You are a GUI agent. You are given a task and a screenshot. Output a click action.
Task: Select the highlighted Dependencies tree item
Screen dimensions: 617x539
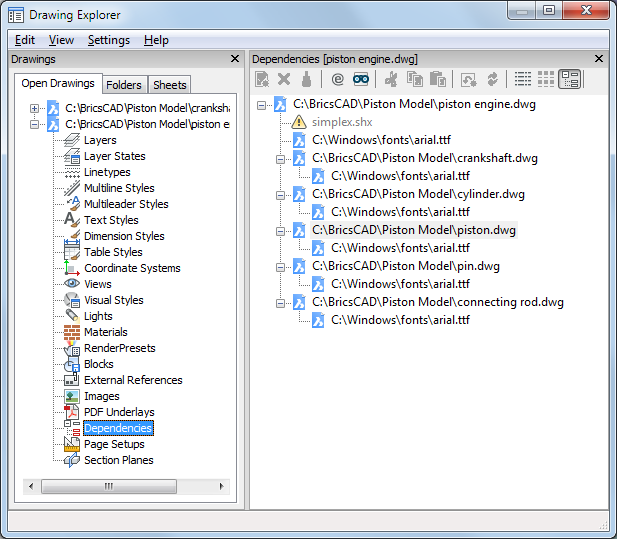(x=118, y=428)
